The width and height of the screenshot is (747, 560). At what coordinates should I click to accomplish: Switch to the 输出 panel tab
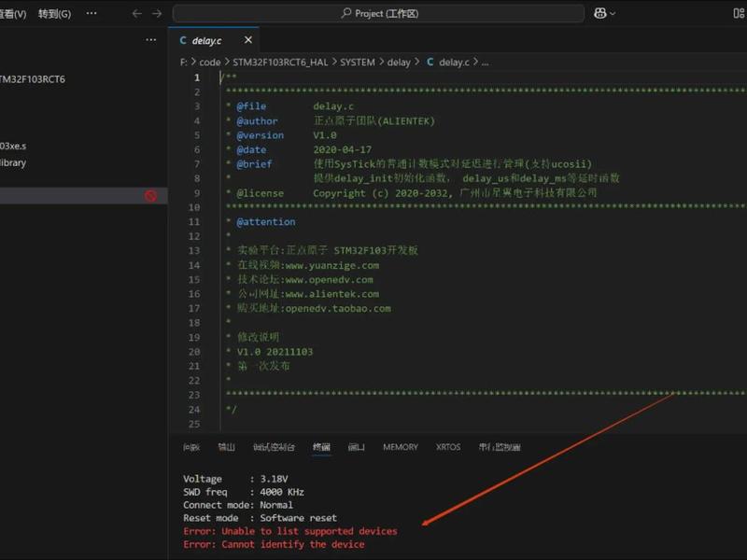[226, 447]
